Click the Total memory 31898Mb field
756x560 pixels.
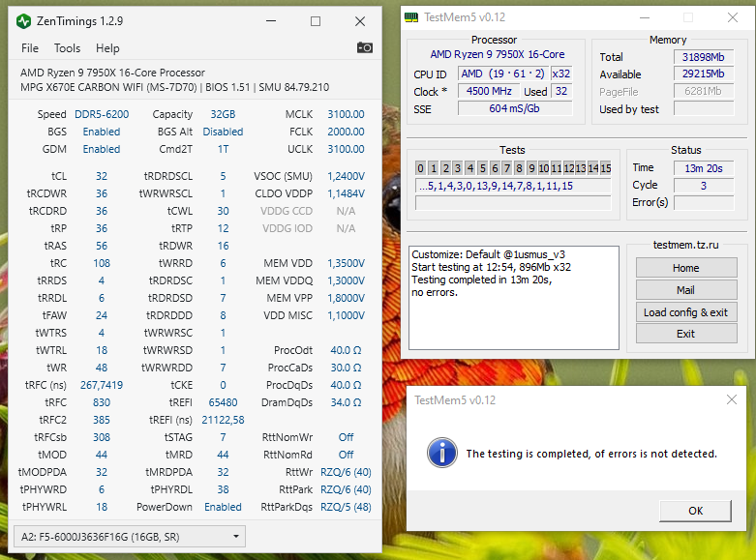704,57
